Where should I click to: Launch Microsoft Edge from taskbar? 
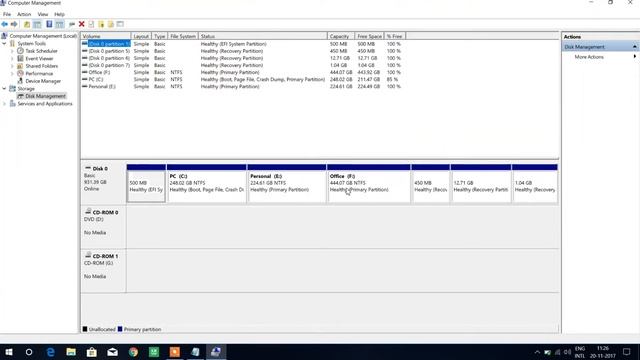50,352
